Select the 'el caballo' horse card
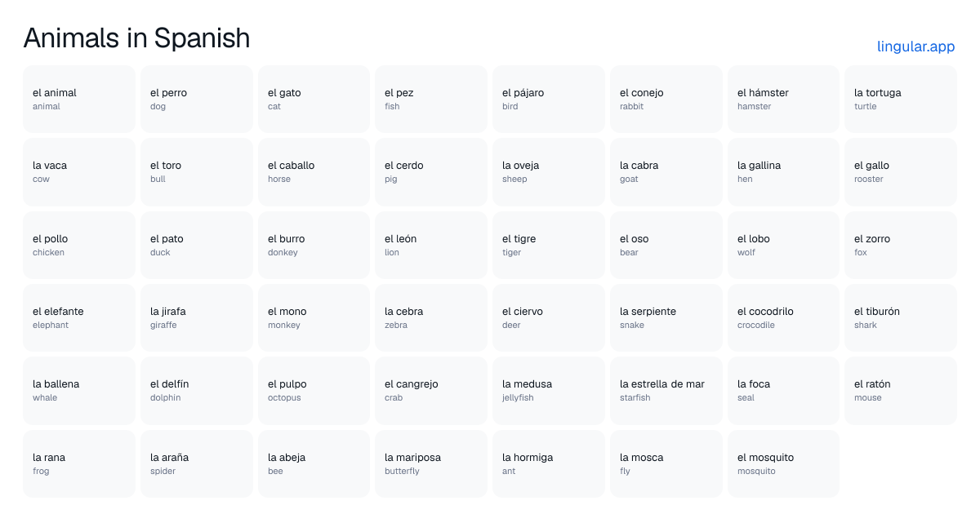 coord(314,172)
